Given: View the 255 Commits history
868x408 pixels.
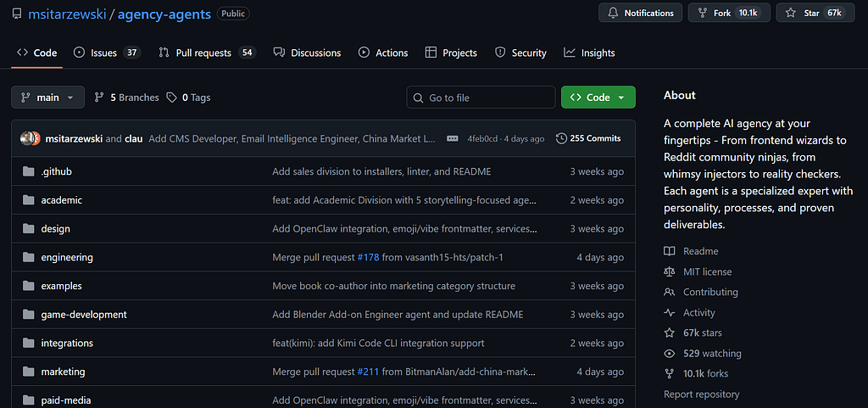Looking at the screenshot, I should pos(588,138).
